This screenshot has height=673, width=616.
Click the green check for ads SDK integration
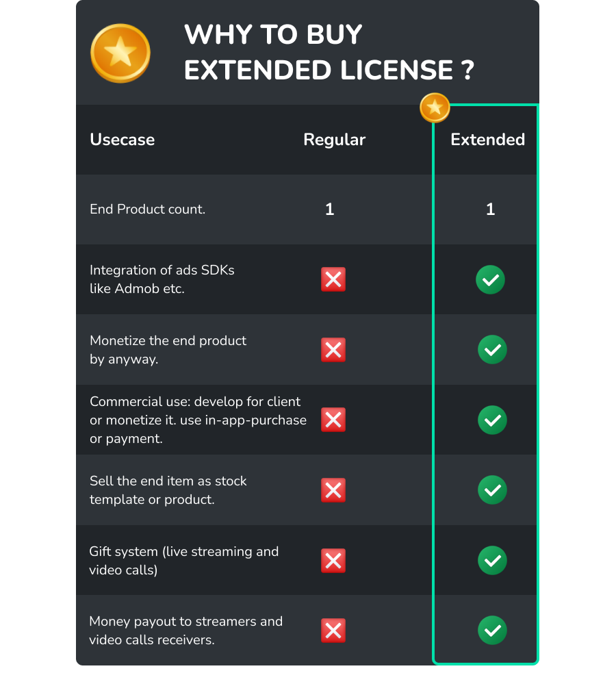coord(491,279)
